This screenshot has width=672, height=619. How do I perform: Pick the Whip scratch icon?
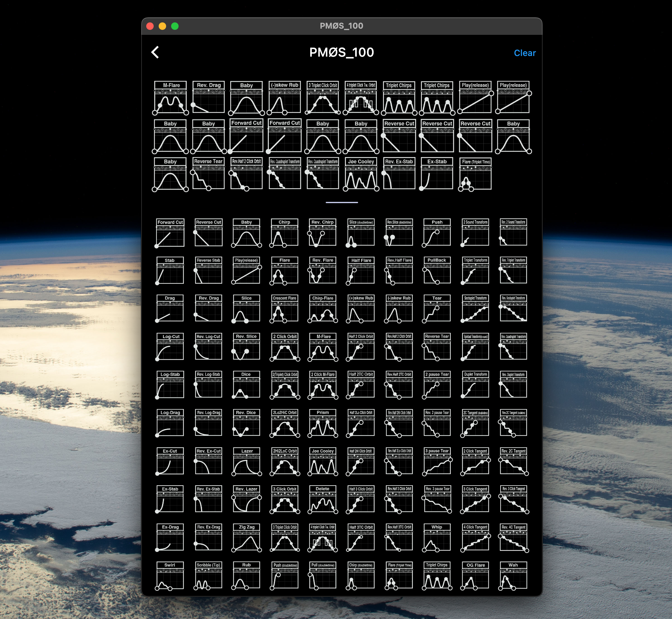pyautogui.click(x=437, y=538)
